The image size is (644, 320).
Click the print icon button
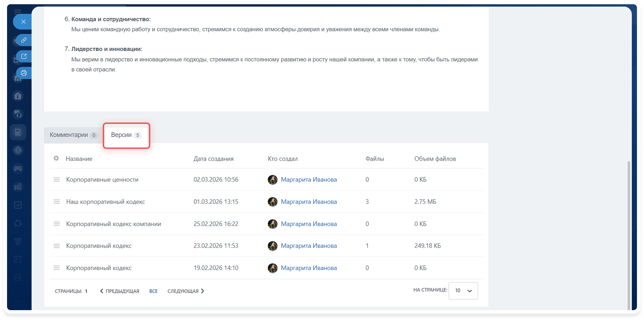[x=24, y=73]
